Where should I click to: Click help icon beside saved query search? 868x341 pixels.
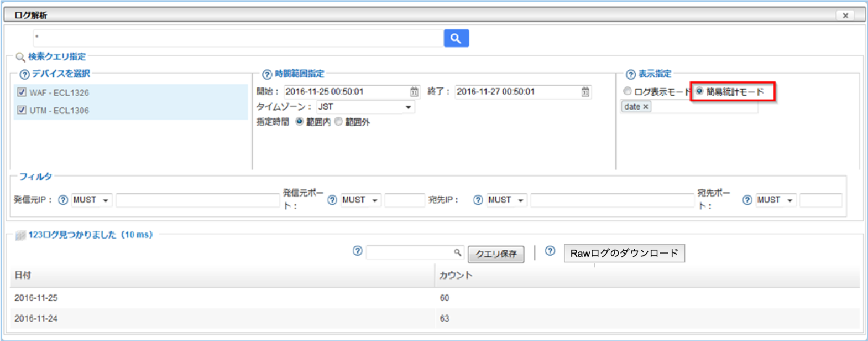[358, 251]
